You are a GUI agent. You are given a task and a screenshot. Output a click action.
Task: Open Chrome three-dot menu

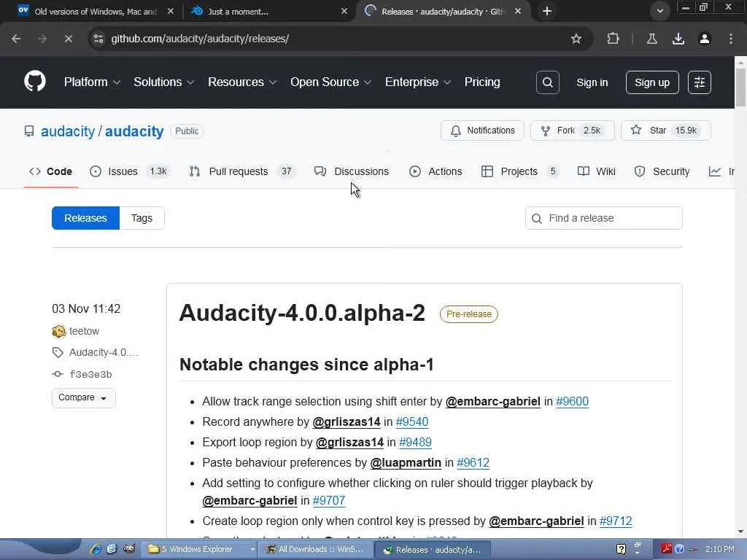click(x=731, y=39)
